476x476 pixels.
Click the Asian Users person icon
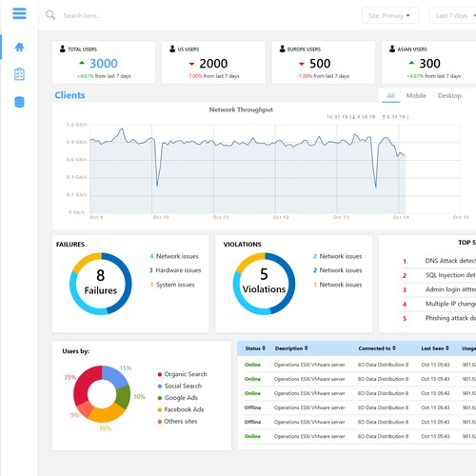pos(392,49)
